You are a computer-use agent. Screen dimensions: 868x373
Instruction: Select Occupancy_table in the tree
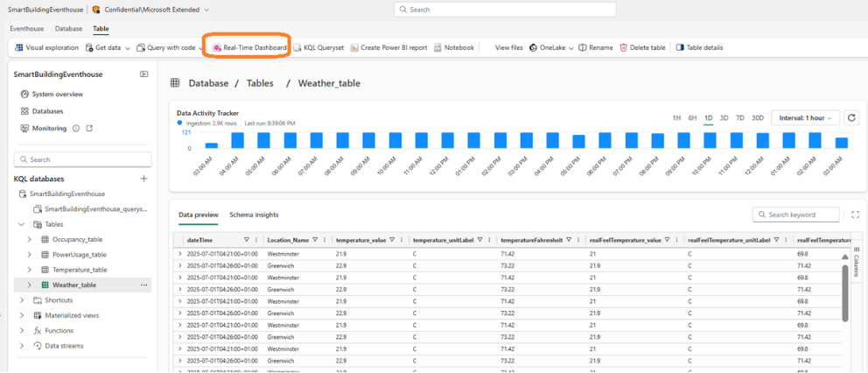click(x=77, y=239)
